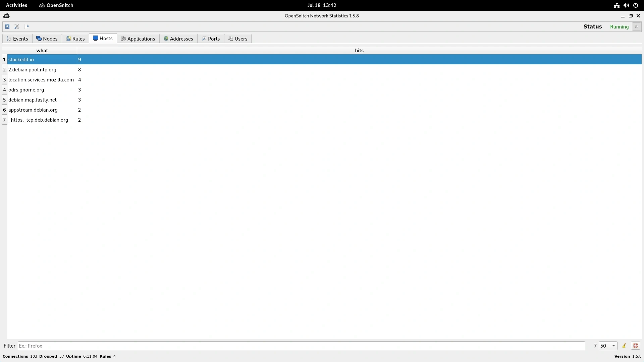Click the volume speaker tray icon
644x362 pixels.
coord(626,5)
